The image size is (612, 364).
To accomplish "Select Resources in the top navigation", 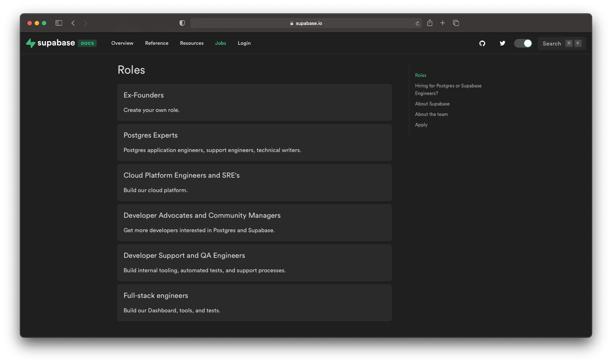I will [191, 43].
